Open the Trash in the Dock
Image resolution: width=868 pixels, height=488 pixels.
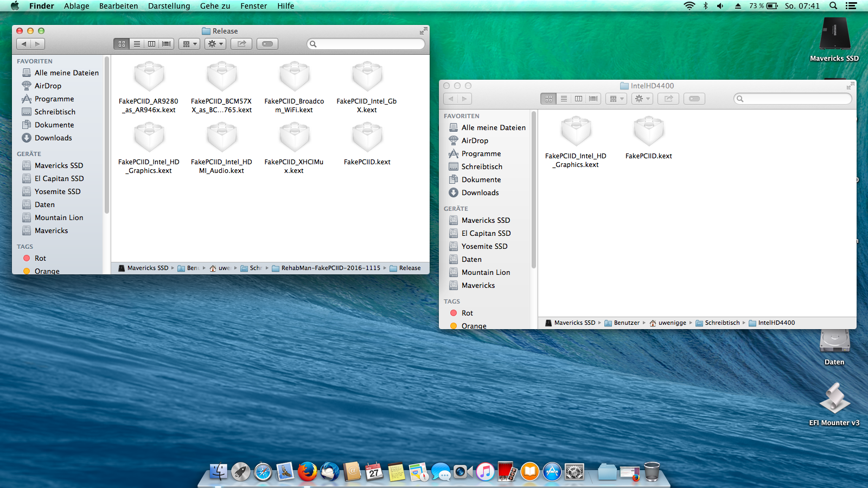pos(652,472)
